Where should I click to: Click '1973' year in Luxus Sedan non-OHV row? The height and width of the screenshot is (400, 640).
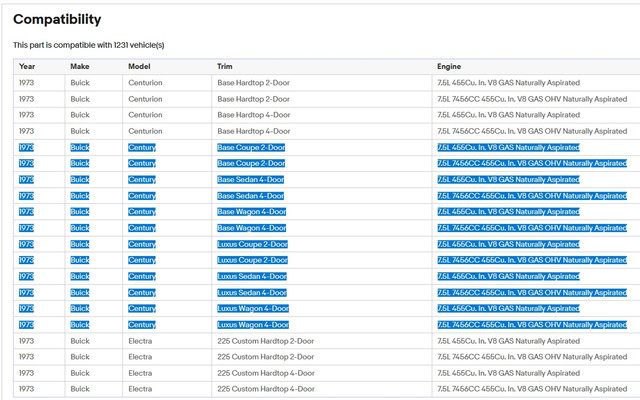pos(26,276)
